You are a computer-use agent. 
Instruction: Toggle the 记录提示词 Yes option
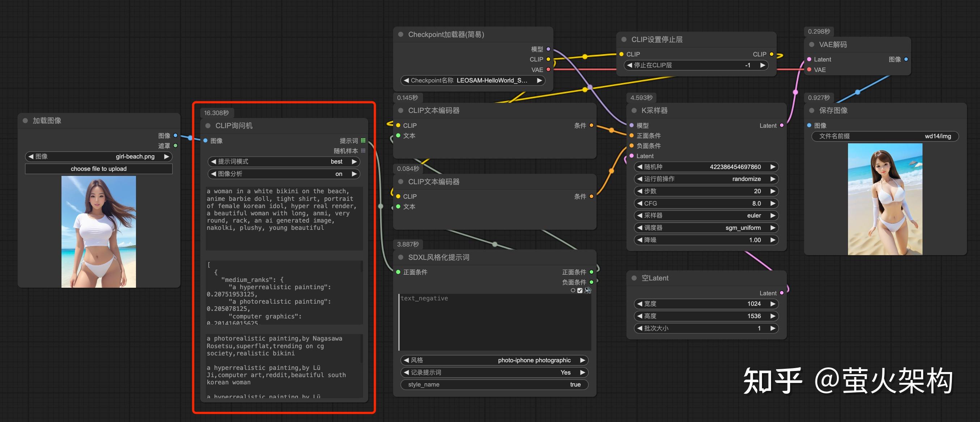pos(494,372)
